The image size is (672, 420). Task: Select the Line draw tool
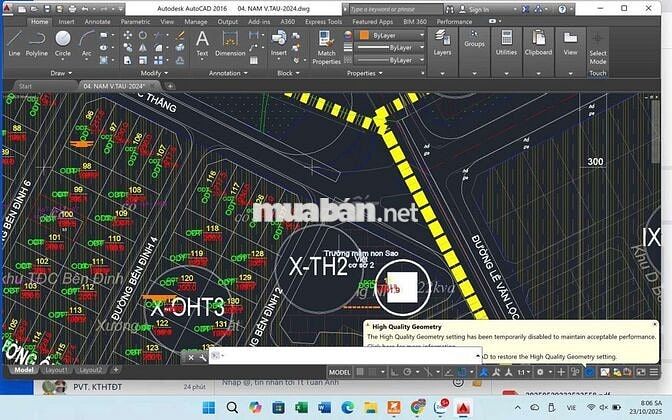[x=14, y=43]
